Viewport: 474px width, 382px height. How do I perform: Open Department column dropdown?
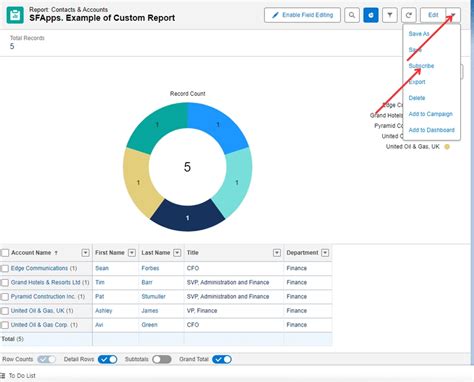click(325, 253)
